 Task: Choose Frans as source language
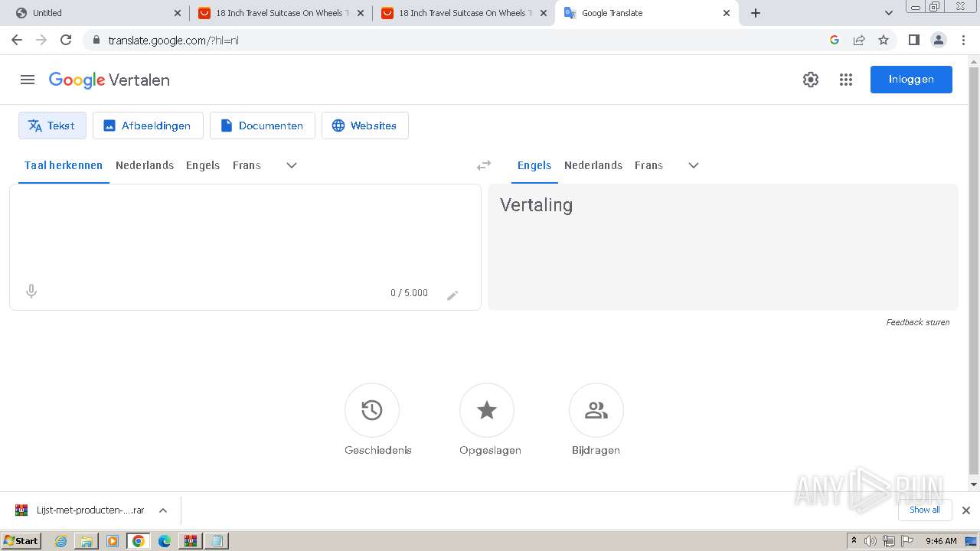(247, 165)
